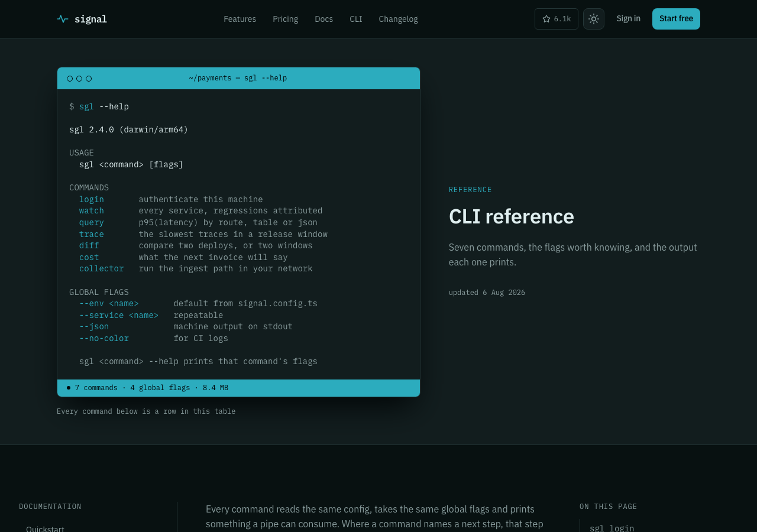The width and height of the screenshot is (757, 532).
Task: Open the Docs nav item
Action: coord(323,19)
